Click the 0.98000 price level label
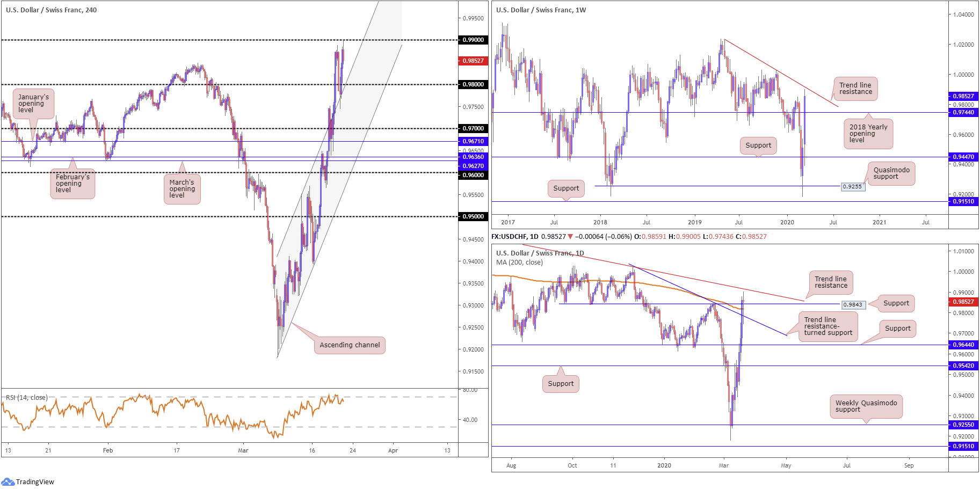The height and width of the screenshot is (489, 980). click(x=473, y=84)
